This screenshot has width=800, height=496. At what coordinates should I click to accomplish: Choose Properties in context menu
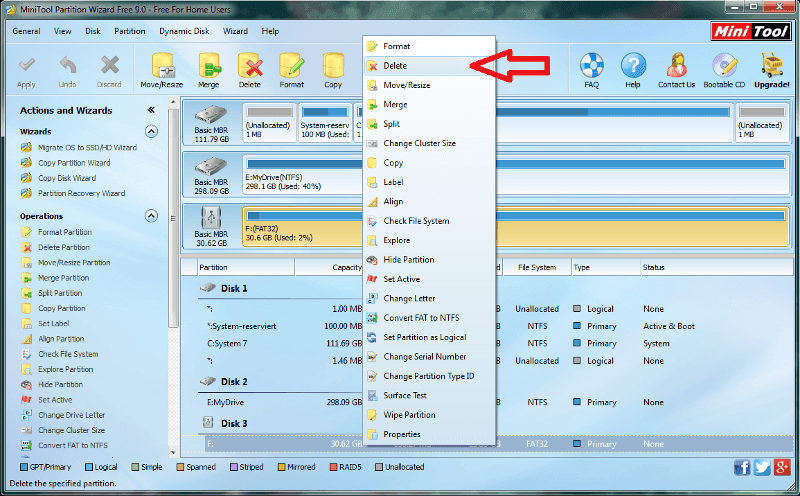[429, 434]
